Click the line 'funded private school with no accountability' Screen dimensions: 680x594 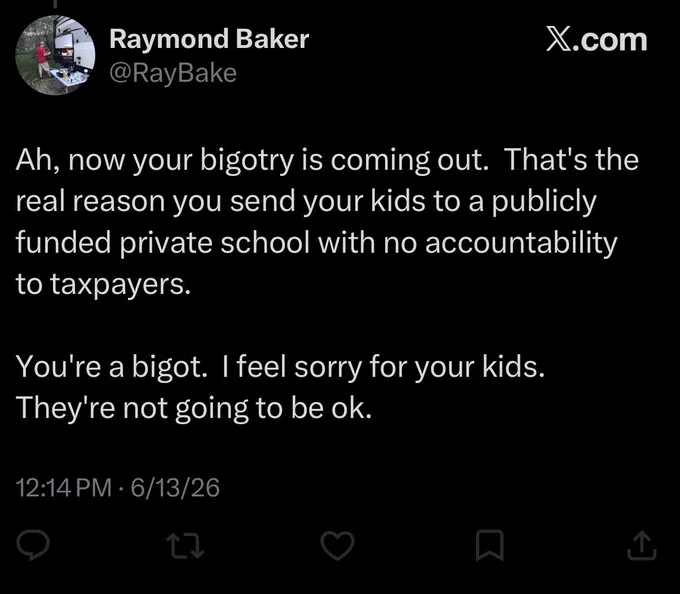tap(316, 243)
